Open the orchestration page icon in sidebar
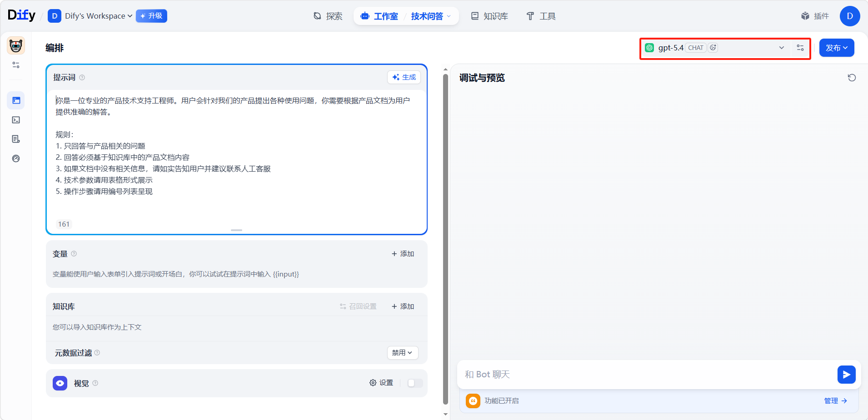The width and height of the screenshot is (868, 420). click(16, 100)
